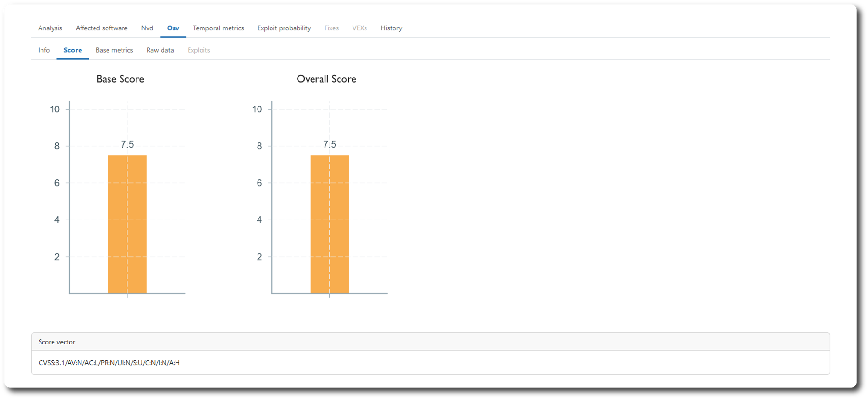Open the Temporal metrics tab
868x399 pixels.
click(x=218, y=28)
